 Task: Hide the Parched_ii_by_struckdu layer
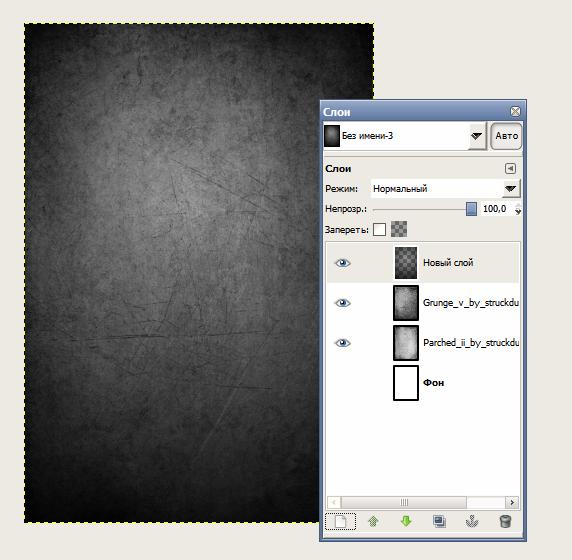pyautogui.click(x=342, y=343)
